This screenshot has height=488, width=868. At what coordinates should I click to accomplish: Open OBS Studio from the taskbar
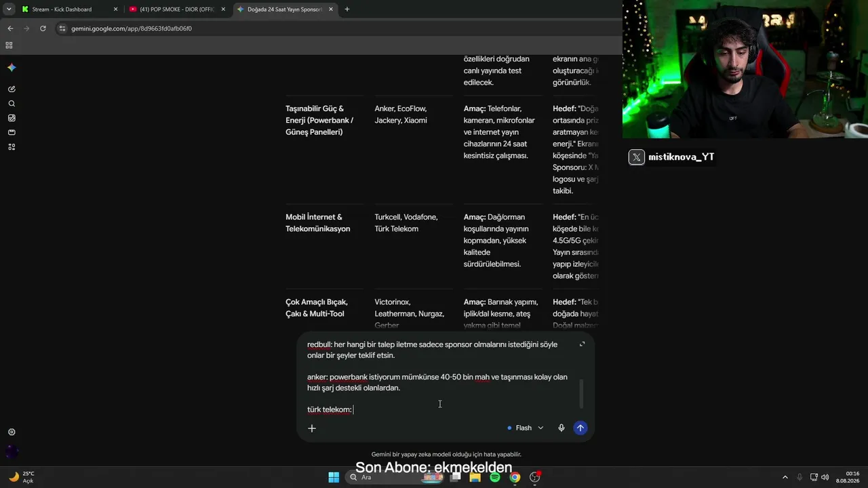534,477
